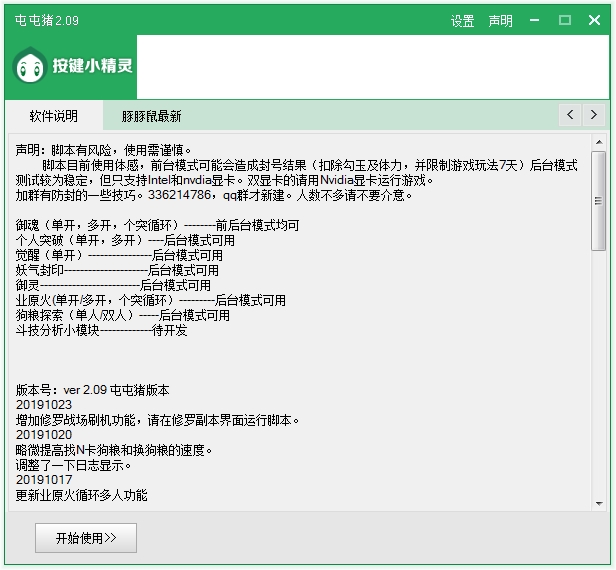Click the 版本号 ver 2.09 text line
Image resolution: width=616 pixels, height=570 pixels.
pyautogui.click(x=93, y=390)
